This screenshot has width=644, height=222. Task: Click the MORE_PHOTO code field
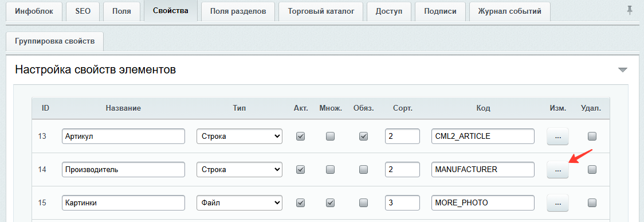pos(483,202)
